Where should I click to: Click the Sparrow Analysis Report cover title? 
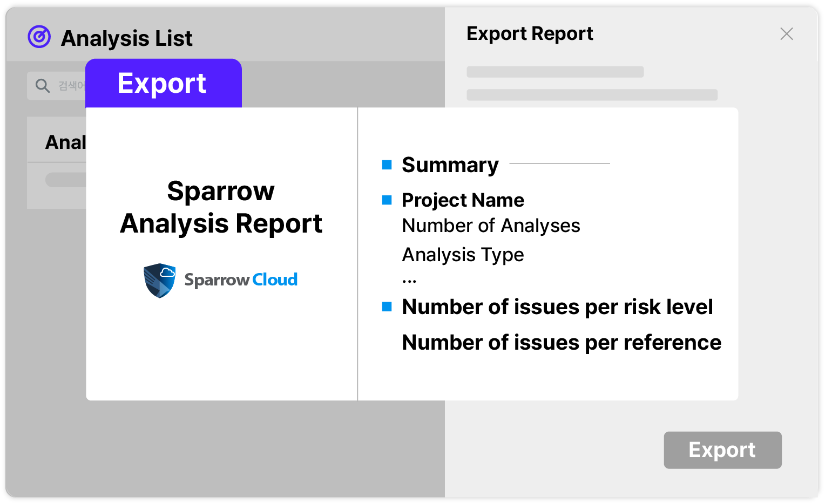pyautogui.click(x=221, y=207)
